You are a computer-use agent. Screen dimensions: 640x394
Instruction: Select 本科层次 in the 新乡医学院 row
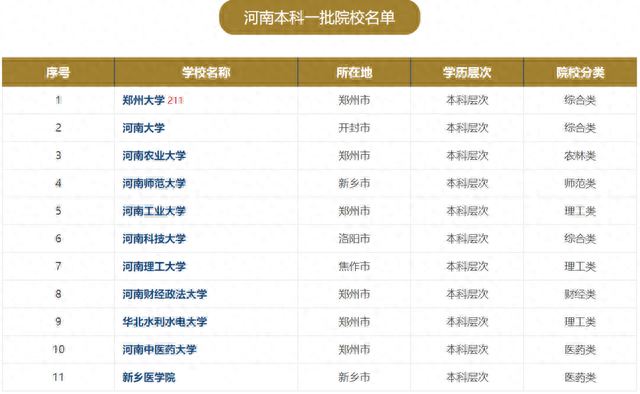click(x=467, y=377)
